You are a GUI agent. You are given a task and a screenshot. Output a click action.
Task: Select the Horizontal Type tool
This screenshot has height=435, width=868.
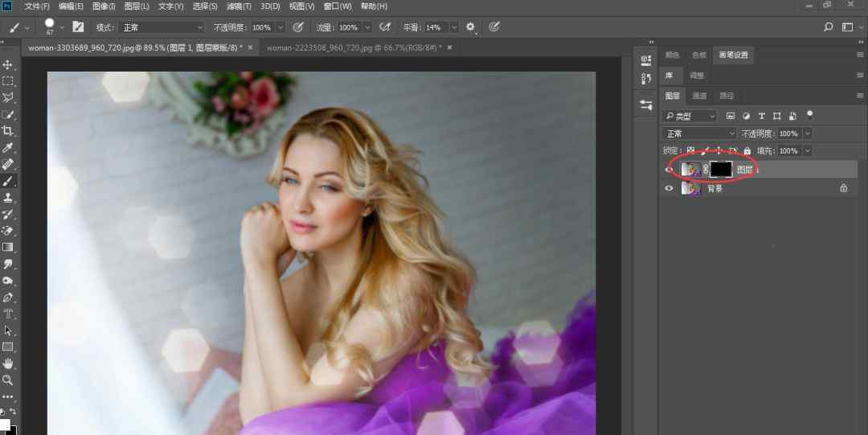(x=8, y=314)
